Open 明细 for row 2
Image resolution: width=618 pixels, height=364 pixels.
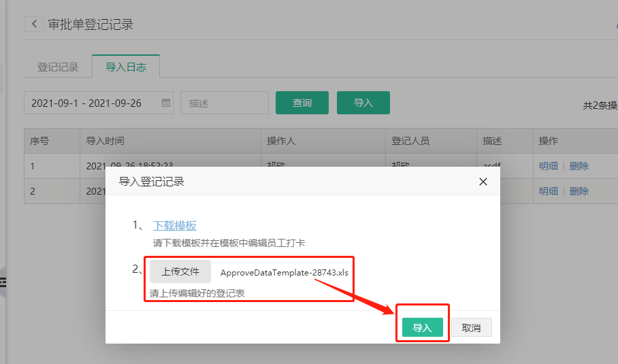[549, 191]
